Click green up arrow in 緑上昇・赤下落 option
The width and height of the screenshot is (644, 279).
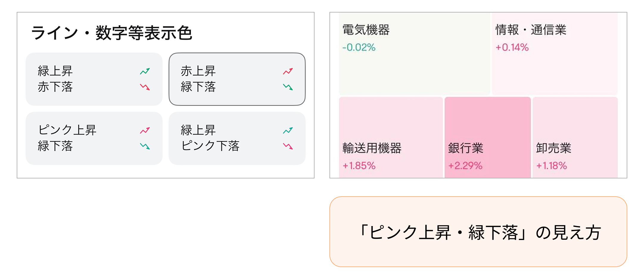145,71
